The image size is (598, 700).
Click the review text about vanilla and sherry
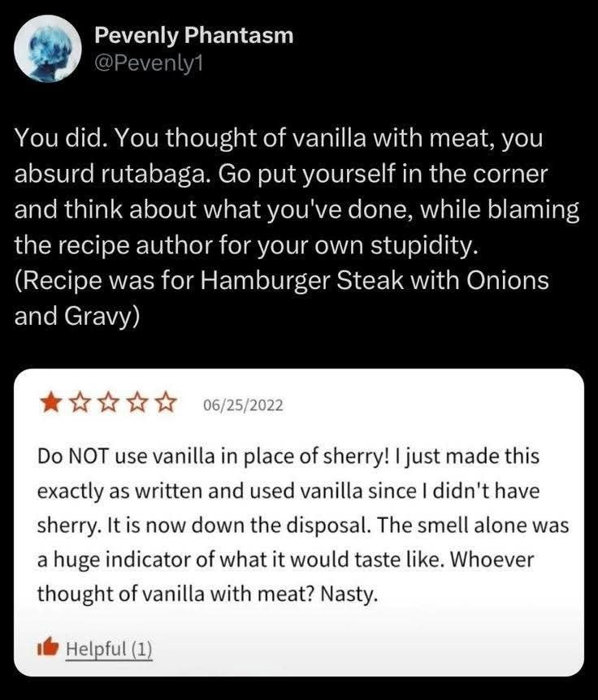[303, 525]
